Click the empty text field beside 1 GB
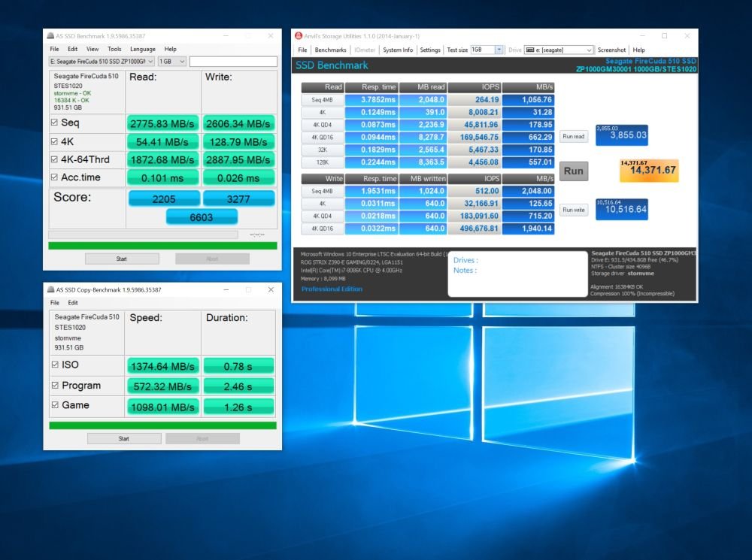This screenshot has height=560, width=752. tap(233, 62)
